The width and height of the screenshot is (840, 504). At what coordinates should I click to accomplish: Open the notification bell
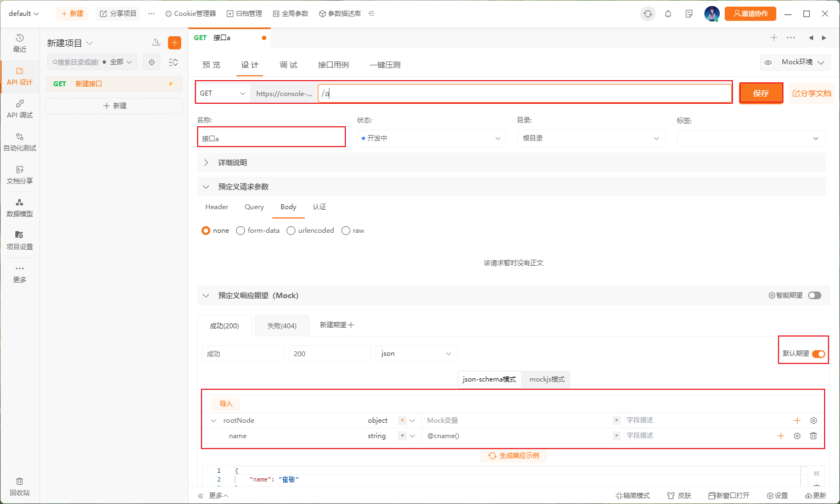668,14
